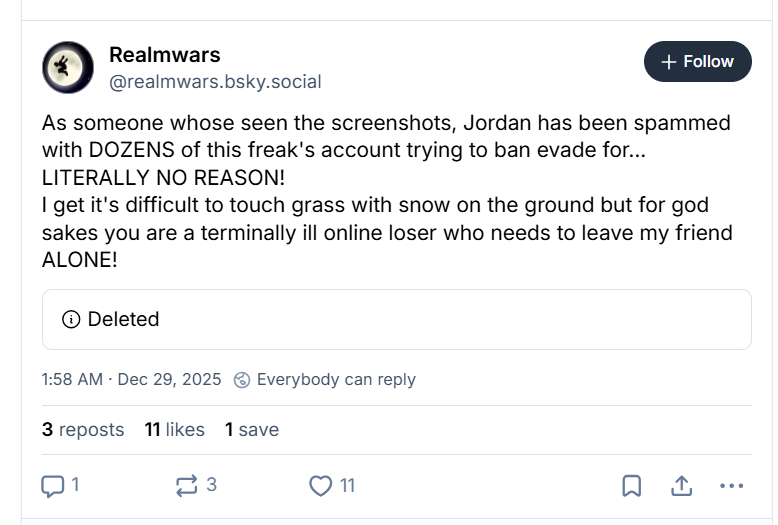Click the Everybody can reply label
The width and height of the screenshot is (778, 525).
[x=336, y=380]
